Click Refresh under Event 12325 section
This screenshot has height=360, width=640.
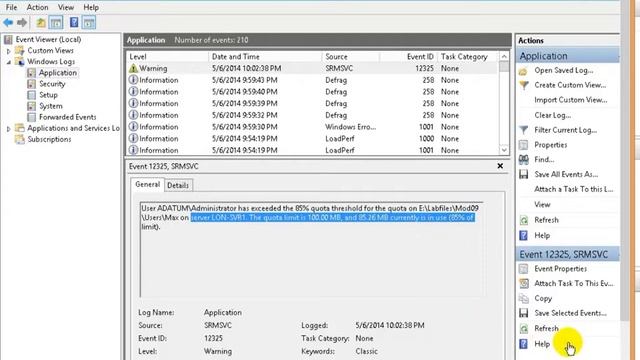(546, 328)
